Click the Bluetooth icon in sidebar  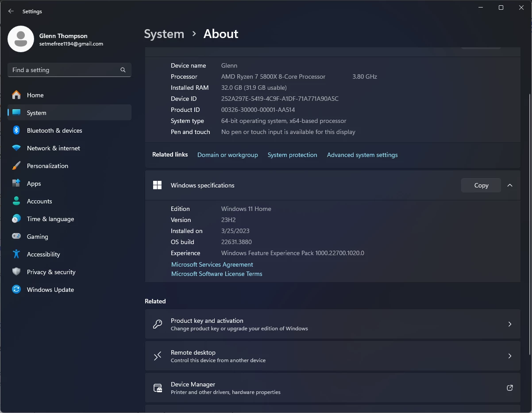(16, 130)
